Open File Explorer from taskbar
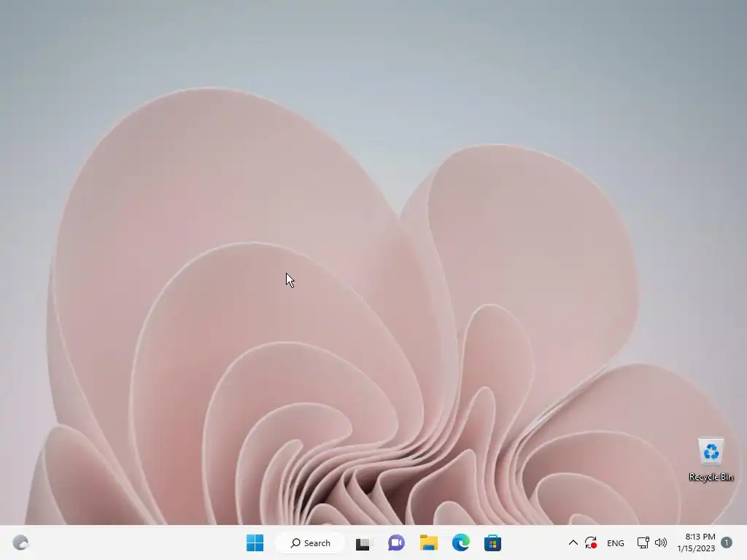Image resolution: width=747 pixels, height=560 pixels. (x=428, y=542)
